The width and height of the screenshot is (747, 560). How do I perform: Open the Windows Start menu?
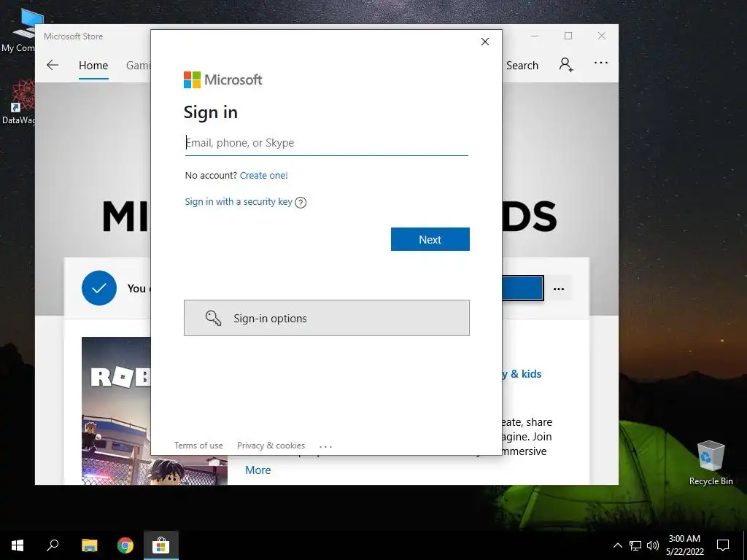(18, 545)
